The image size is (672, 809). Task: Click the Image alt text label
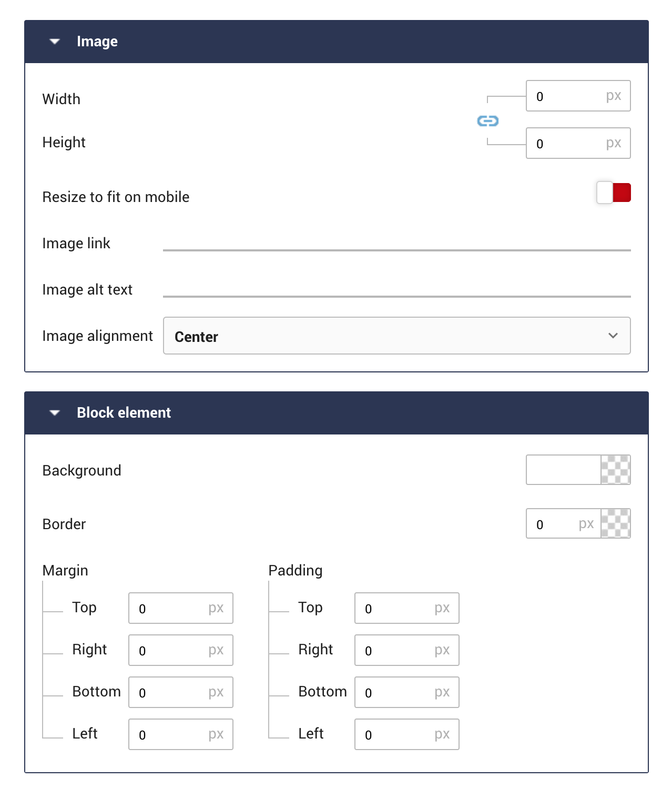coord(87,289)
